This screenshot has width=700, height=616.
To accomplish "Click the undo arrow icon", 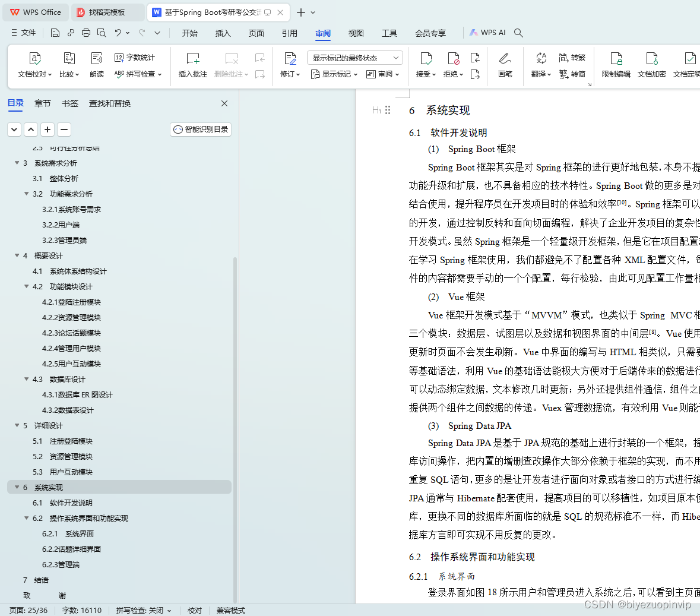I will click(x=118, y=33).
